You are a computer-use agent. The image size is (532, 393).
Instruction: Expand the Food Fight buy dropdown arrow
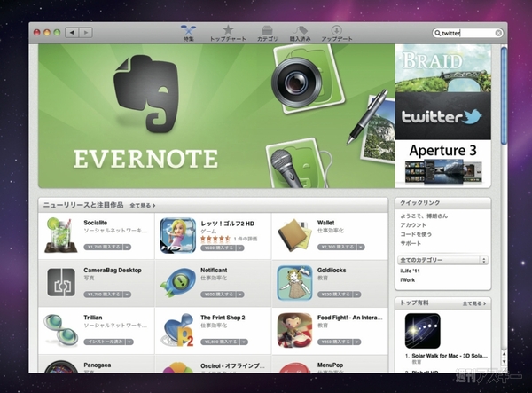coord(357,342)
